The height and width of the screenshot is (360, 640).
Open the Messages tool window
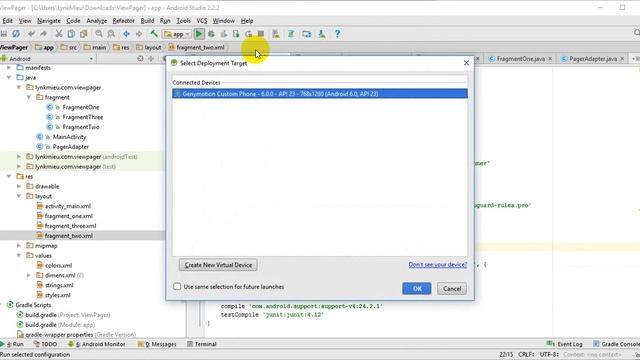(x=157, y=344)
